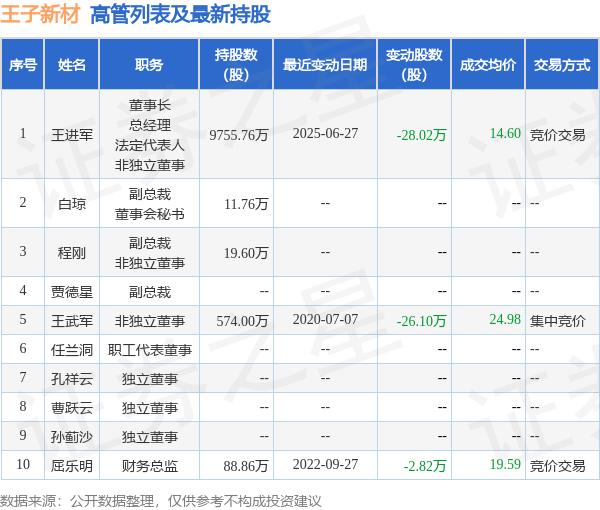Click 非独立董事 in 王武军 row

(x=150, y=321)
